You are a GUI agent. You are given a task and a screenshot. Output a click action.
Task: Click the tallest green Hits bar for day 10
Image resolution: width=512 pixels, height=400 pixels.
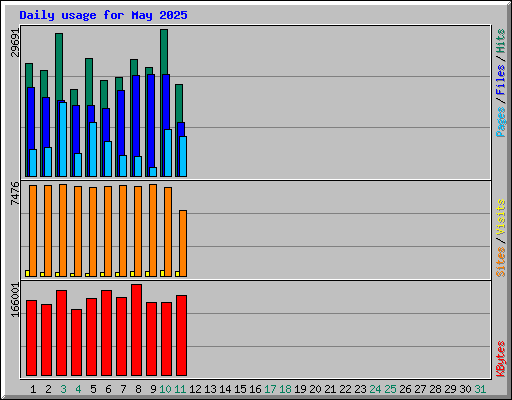coord(164,52)
